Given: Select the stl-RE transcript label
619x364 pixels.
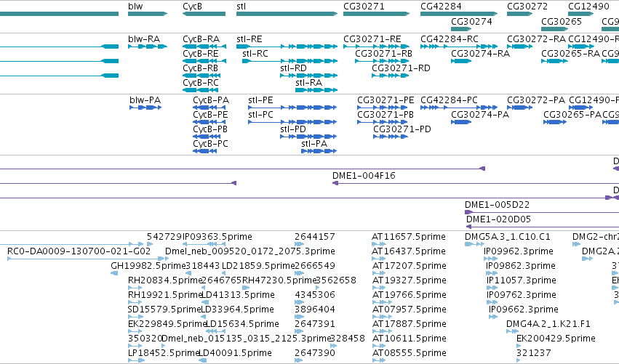Looking at the screenshot, I should tap(249, 39).
